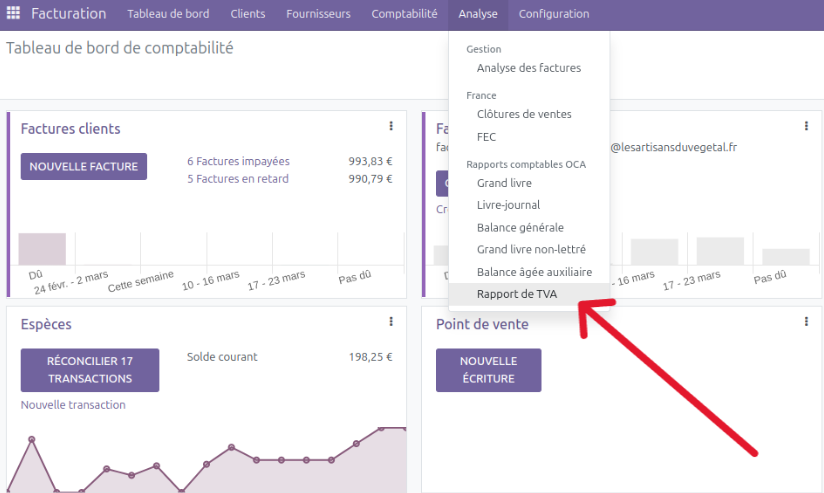Open Espèces card kebab menu
This screenshot has width=824, height=493.
[x=391, y=322]
